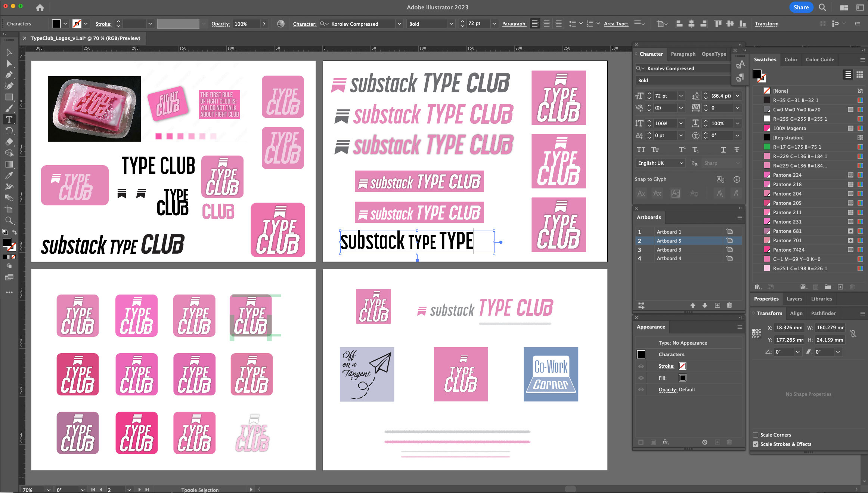Select the Type tool
Viewport: 868px width, 493px height.
pyautogui.click(x=9, y=120)
